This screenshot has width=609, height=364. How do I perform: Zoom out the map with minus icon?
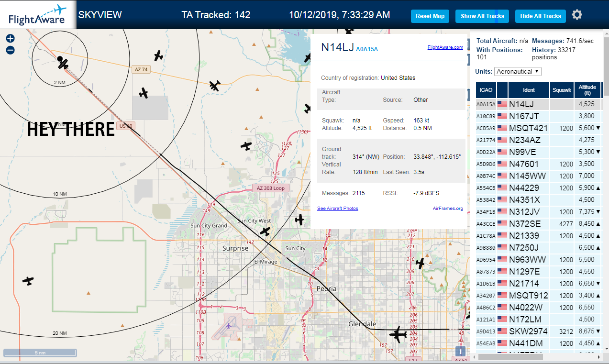pyautogui.click(x=10, y=50)
